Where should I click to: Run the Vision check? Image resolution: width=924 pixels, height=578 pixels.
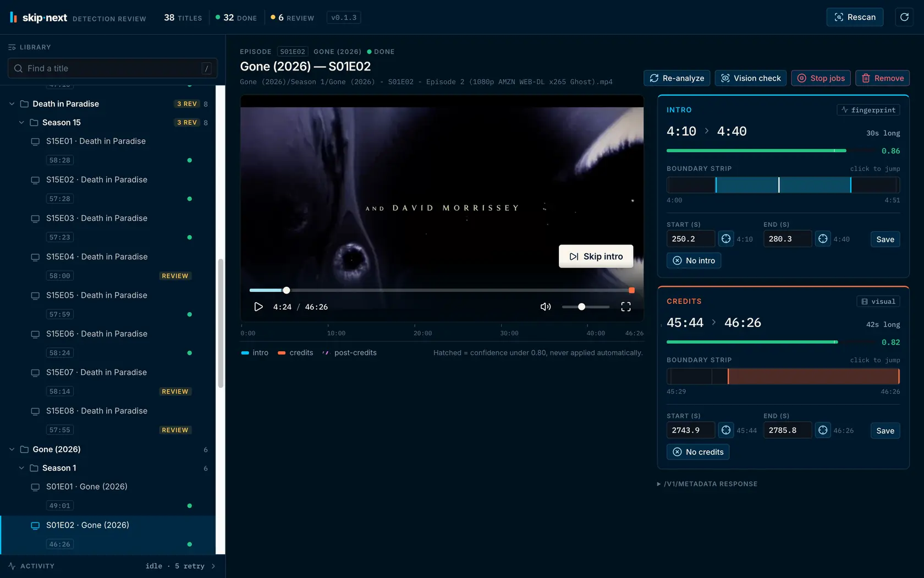point(751,78)
